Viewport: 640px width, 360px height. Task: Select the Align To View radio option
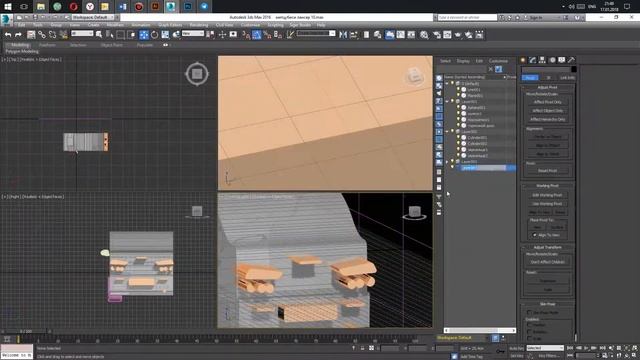pos(535,235)
